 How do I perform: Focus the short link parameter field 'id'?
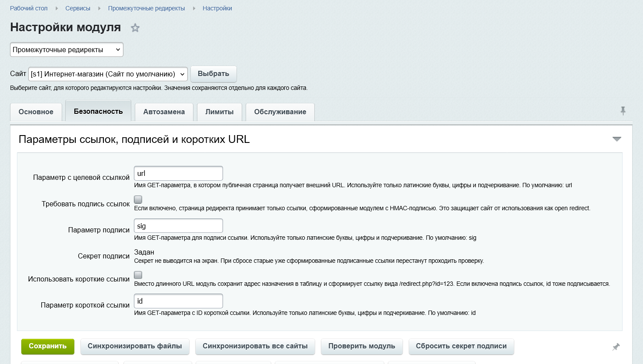pos(178,301)
